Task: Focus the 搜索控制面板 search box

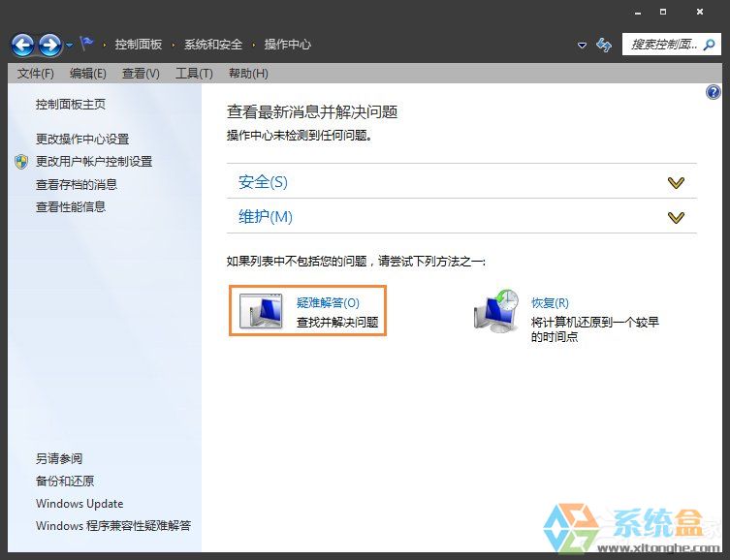Action: 671,45
